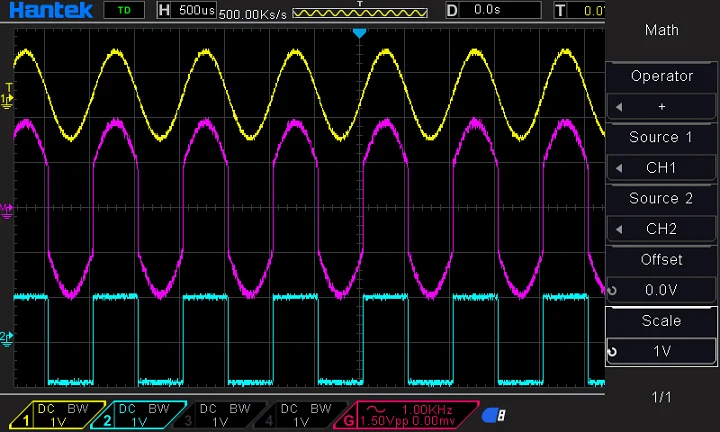The height and width of the screenshot is (432, 720).
Task: Toggle the CH1 channel status box
Action: click(50, 415)
